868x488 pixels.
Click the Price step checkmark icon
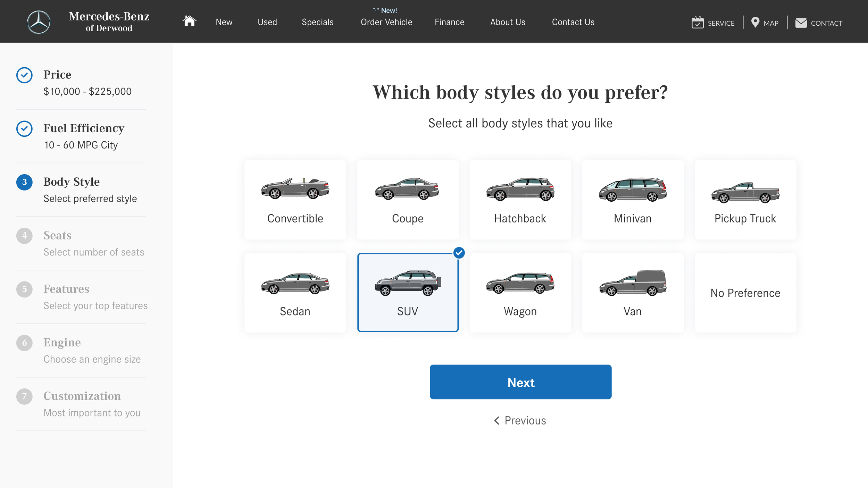pyautogui.click(x=24, y=75)
